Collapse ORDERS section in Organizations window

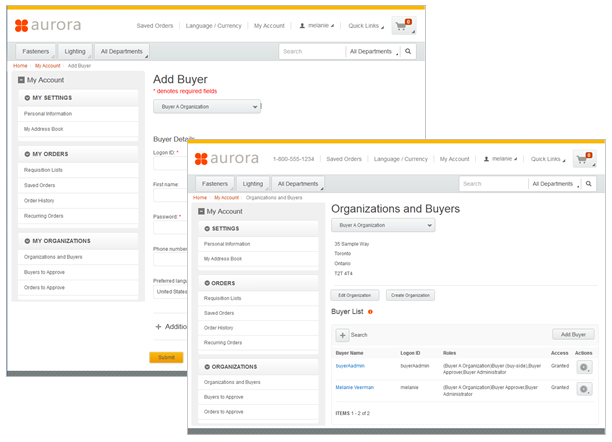[207, 283]
